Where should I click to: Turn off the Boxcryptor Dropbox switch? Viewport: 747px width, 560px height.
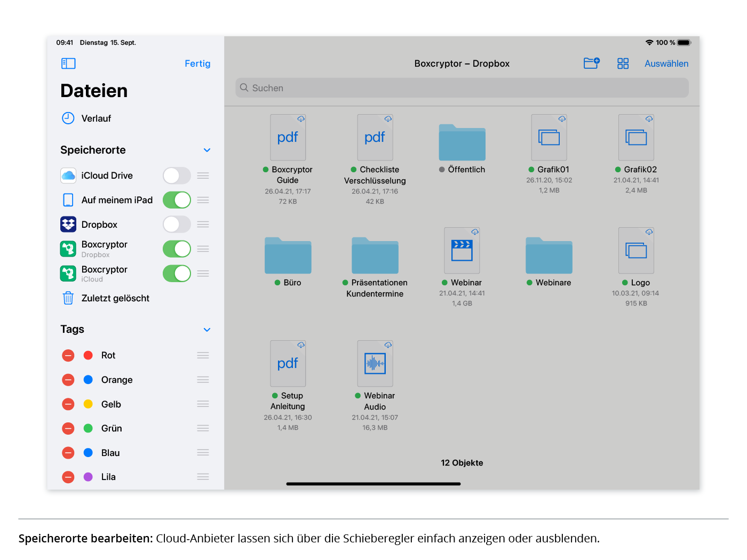pos(177,249)
